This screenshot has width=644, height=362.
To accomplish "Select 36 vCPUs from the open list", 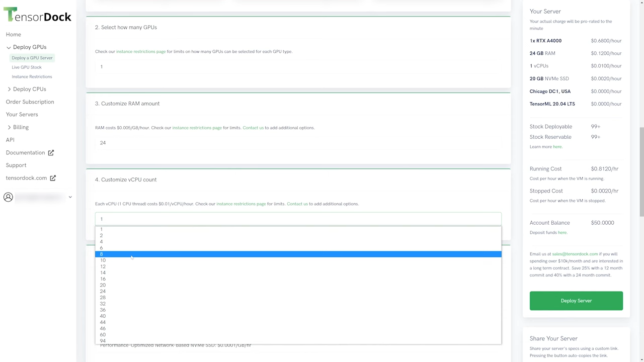I will point(298,310).
